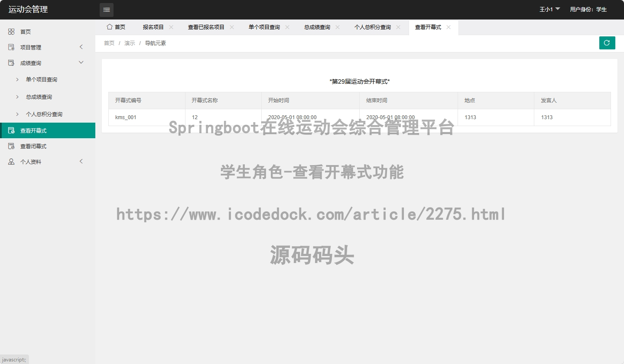Open 总成绩查询 in the sidebar

click(x=48, y=97)
